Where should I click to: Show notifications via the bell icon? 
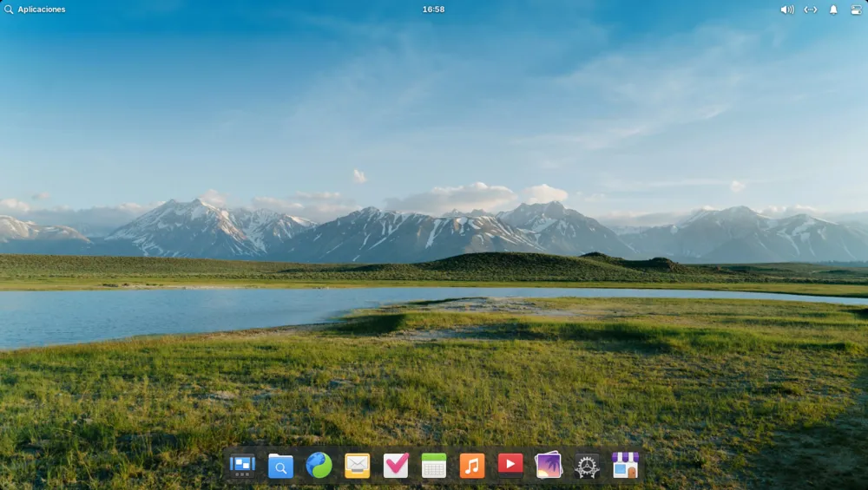[x=833, y=10]
